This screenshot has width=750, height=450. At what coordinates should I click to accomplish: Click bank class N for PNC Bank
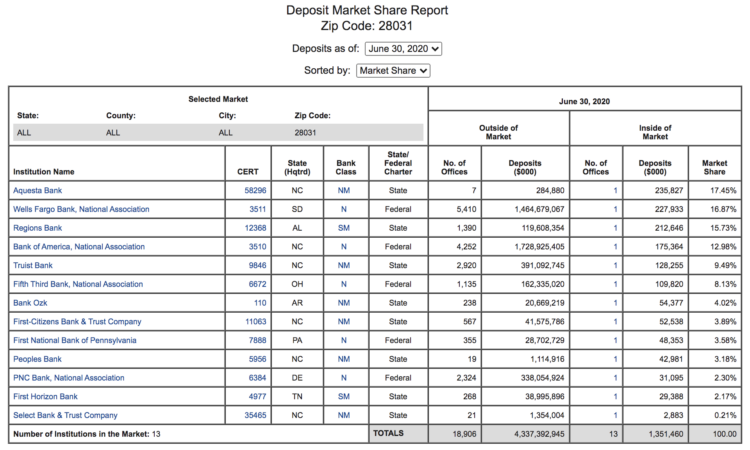pyautogui.click(x=344, y=378)
